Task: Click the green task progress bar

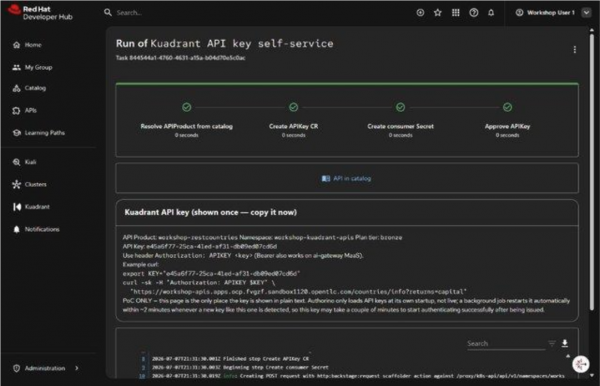Action: pyautogui.click(x=347, y=83)
